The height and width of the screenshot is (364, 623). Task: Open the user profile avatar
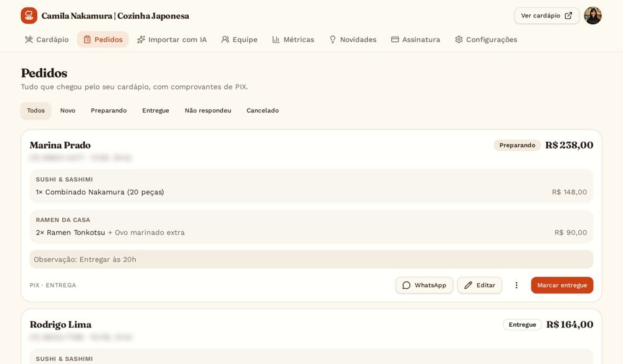pos(593,16)
